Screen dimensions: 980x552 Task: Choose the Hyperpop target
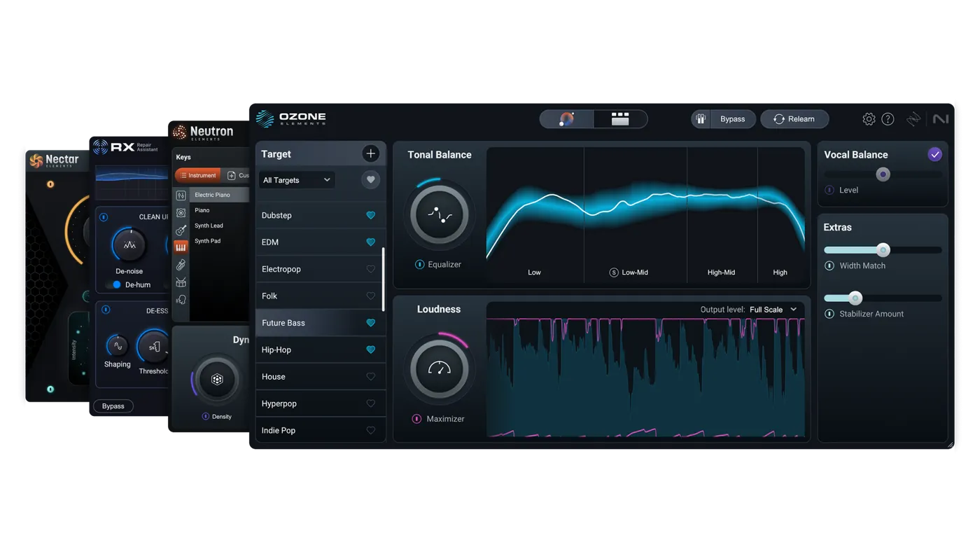pos(321,403)
